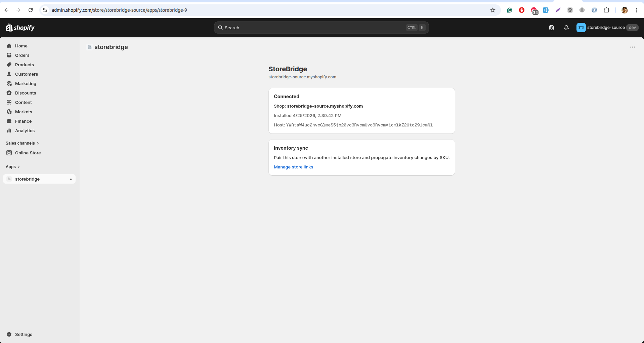Click the Products tag icon
This screenshot has height=343, width=644.
tap(9, 65)
